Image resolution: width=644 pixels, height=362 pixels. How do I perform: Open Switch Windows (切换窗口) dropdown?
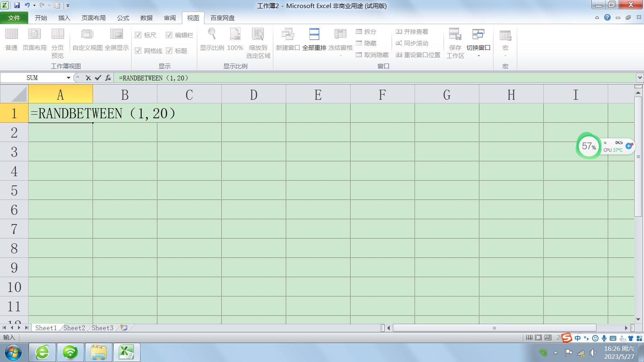pyautogui.click(x=478, y=40)
